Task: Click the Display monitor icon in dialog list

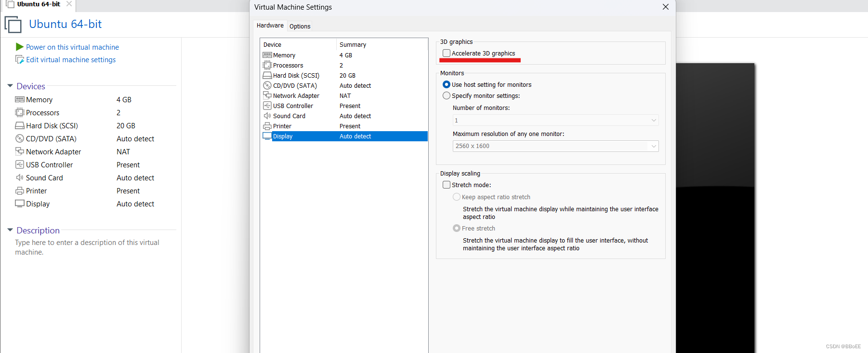Action: [x=267, y=136]
